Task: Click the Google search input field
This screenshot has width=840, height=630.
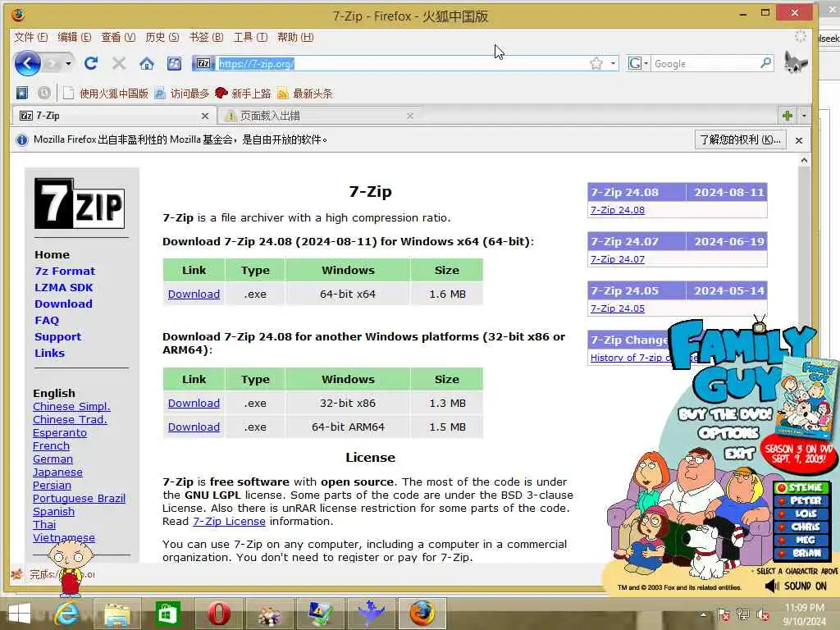Action: pos(705,64)
